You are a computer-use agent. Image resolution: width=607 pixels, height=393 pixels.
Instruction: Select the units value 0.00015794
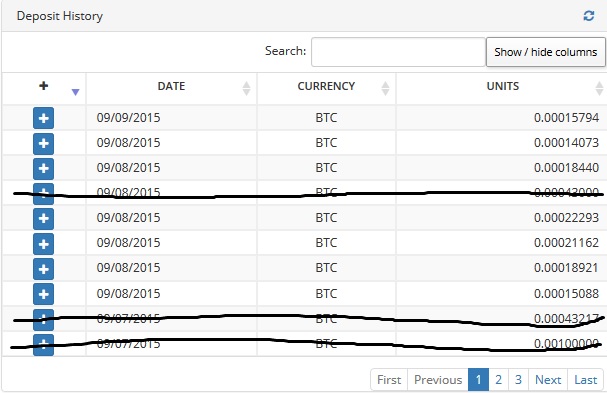pyautogui.click(x=566, y=118)
